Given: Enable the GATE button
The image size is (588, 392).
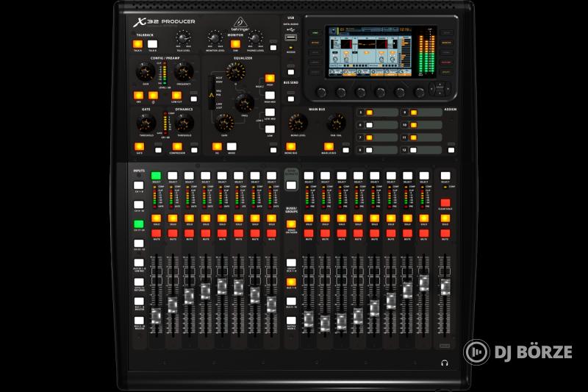Looking at the screenshot, I should [139, 146].
